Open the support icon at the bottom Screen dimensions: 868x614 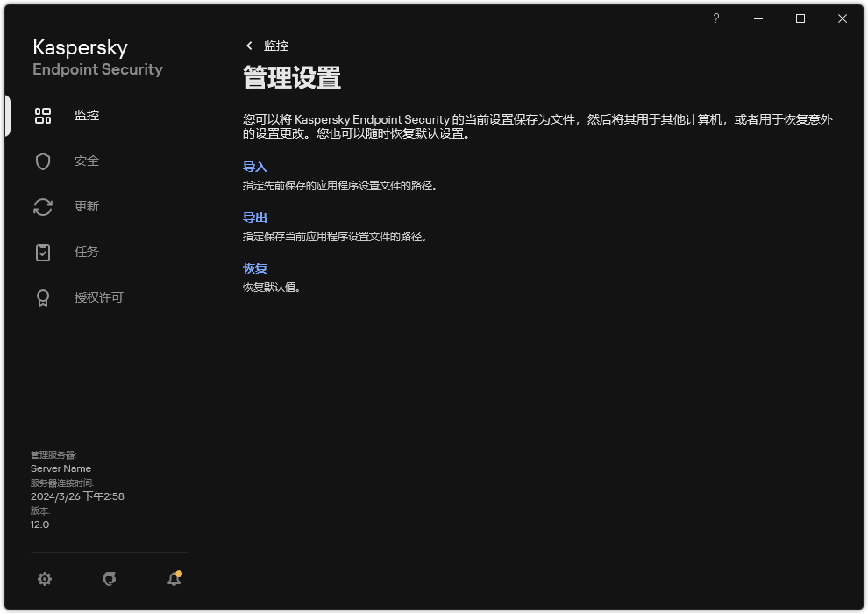click(x=109, y=579)
